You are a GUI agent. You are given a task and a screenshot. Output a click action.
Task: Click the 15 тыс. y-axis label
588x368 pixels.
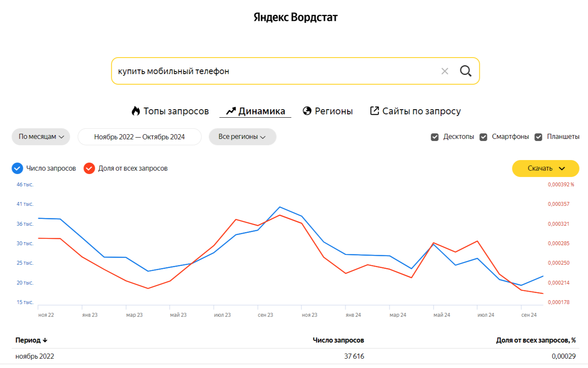[x=25, y=302]
